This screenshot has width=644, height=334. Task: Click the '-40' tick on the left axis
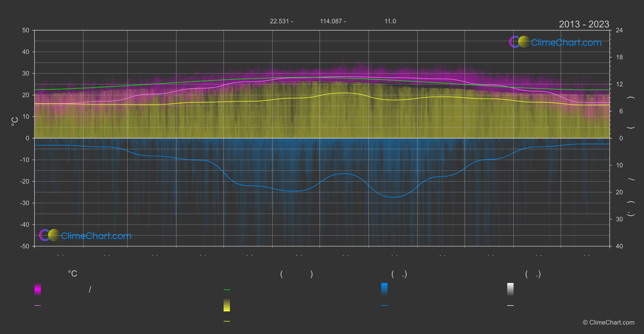pyautogui.click(x=25, y=225)
